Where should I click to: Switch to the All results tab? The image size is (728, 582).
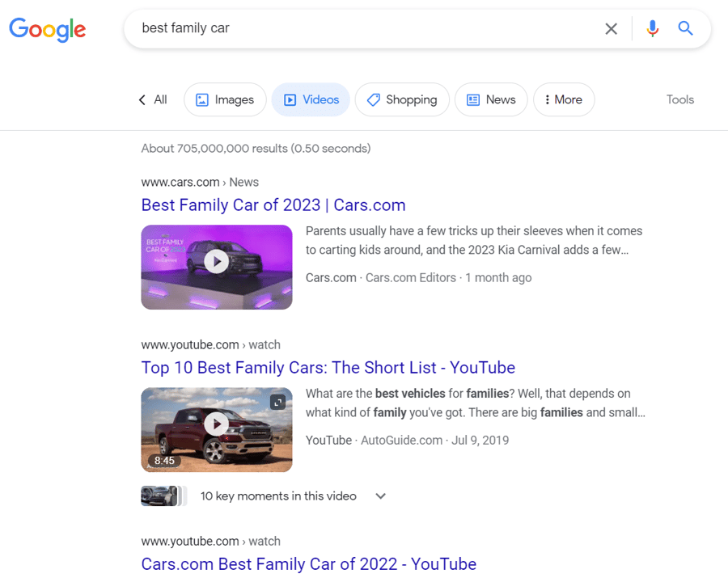(159, 99)
